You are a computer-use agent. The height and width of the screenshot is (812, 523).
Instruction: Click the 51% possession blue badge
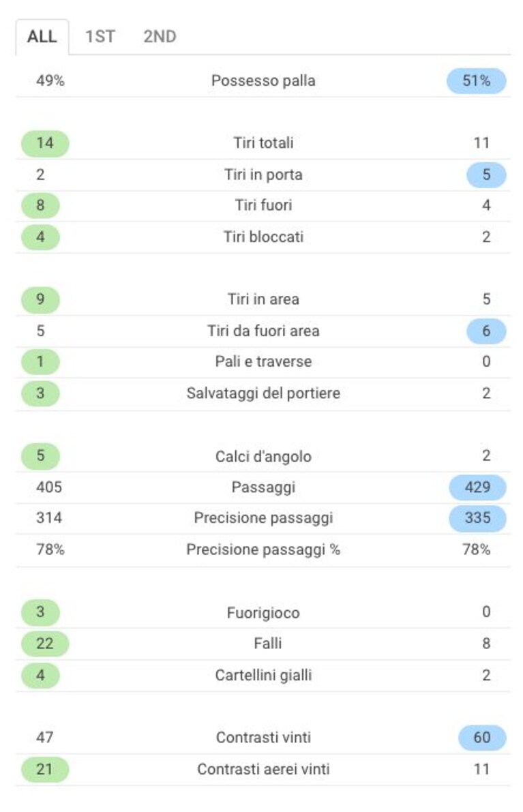[x=477, y=80]
